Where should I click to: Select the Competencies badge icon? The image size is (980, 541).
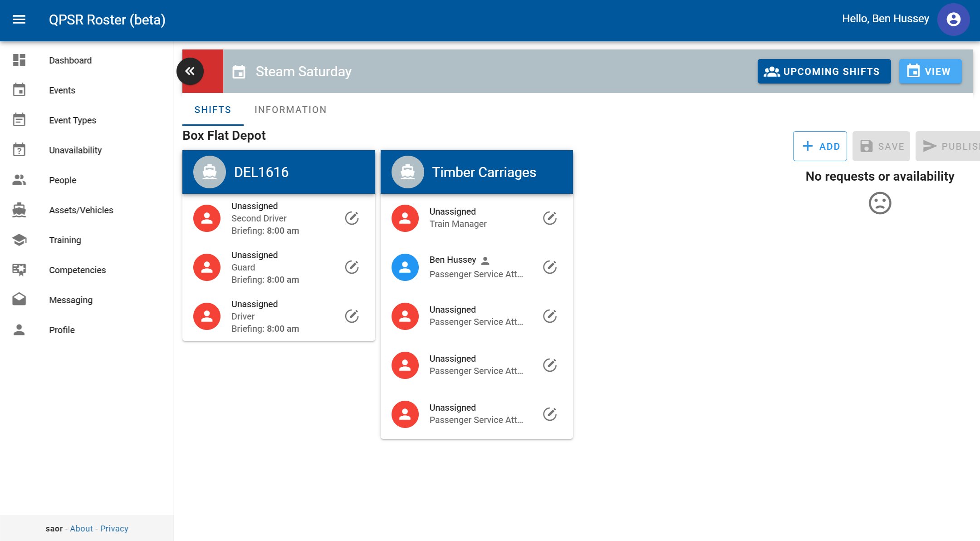[x=19, y=270]
